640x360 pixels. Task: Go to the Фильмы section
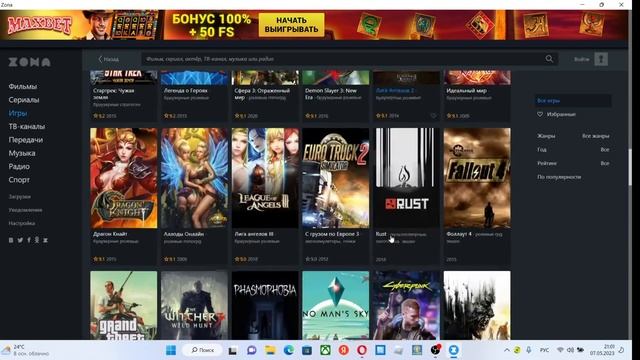23,87
